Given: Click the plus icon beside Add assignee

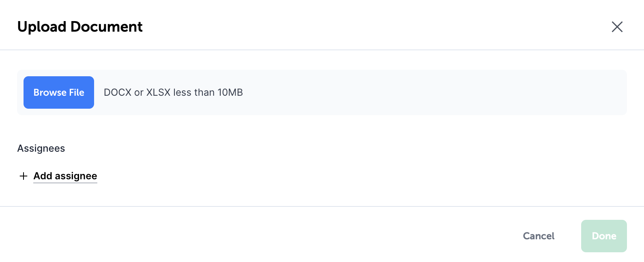Looking at the screenshot, I should (x=24, y=176).
